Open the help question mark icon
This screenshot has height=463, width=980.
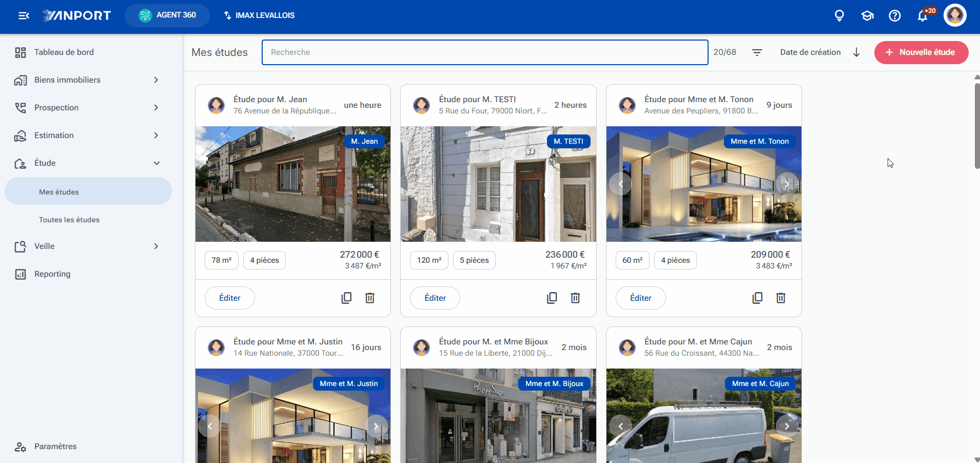tap(895, 15)
